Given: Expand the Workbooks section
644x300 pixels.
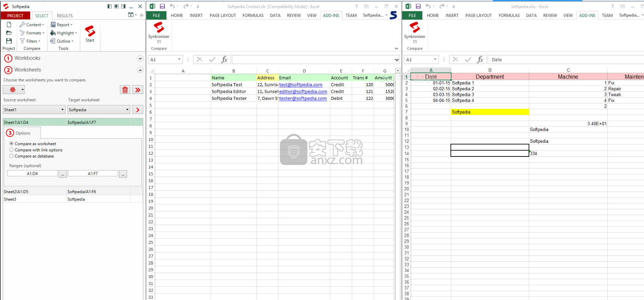Looking at the screenshot, I should [x=140, y=59].
